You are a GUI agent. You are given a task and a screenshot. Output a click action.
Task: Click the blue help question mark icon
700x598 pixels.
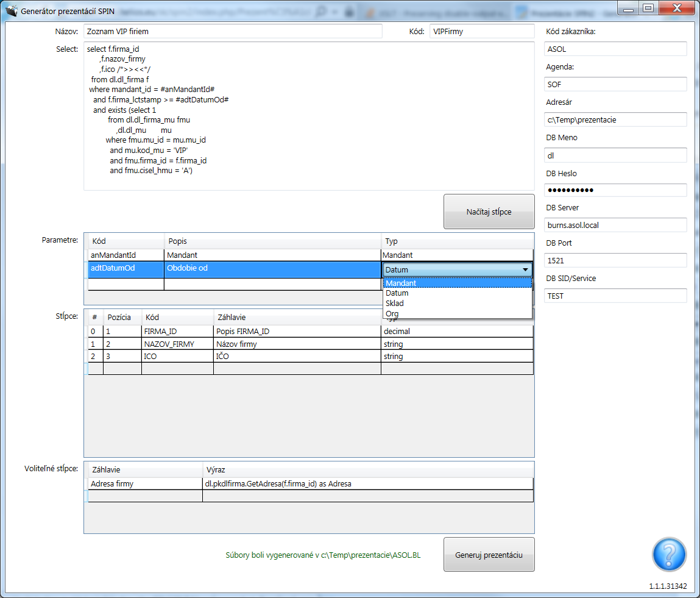point(669,554)
